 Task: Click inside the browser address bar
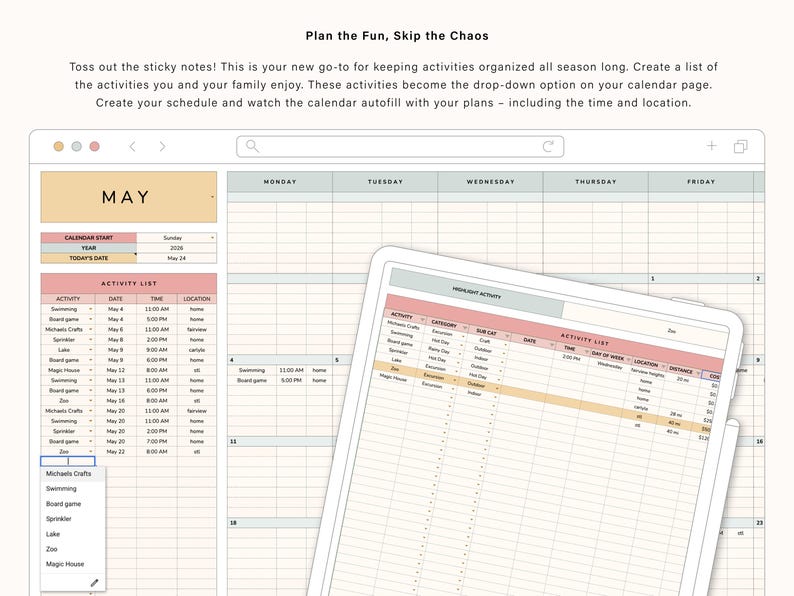(400, 146)
